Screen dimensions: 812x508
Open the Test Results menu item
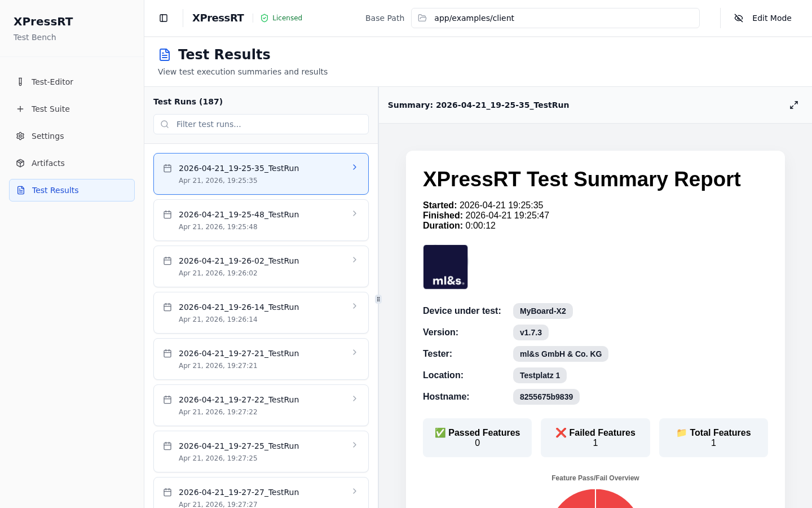72,190
